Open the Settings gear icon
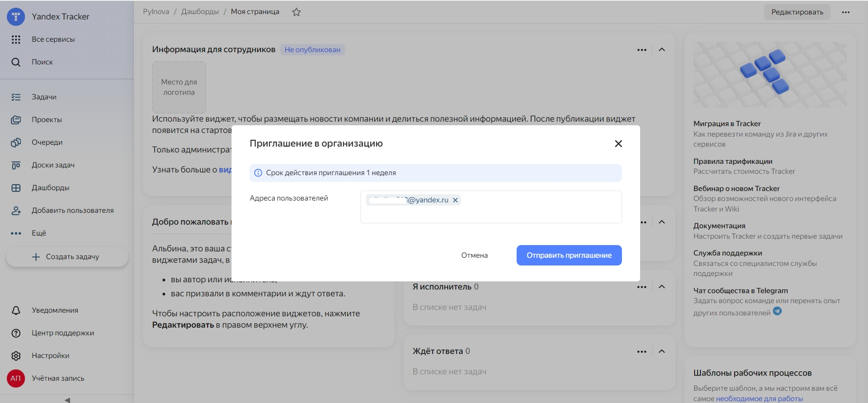 [x=16, y=356]
